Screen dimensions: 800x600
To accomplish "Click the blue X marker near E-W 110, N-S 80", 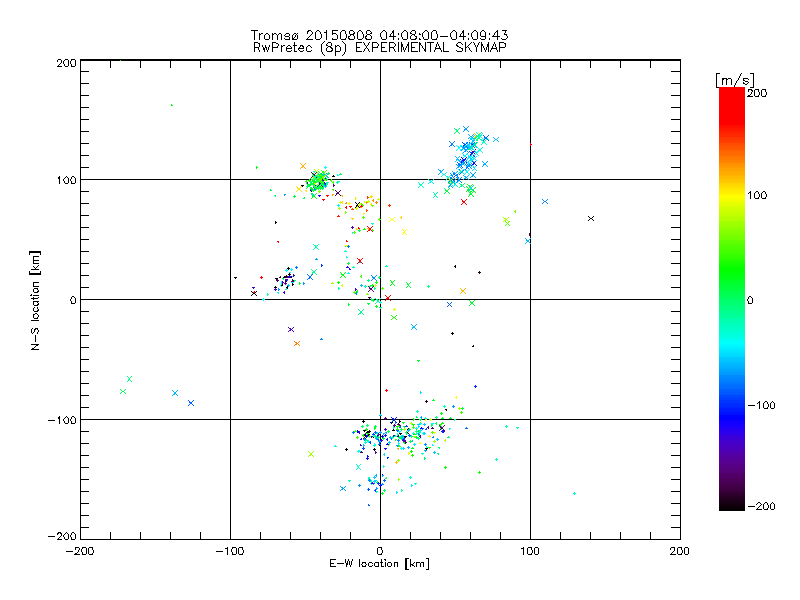I will tap(545, 202).
